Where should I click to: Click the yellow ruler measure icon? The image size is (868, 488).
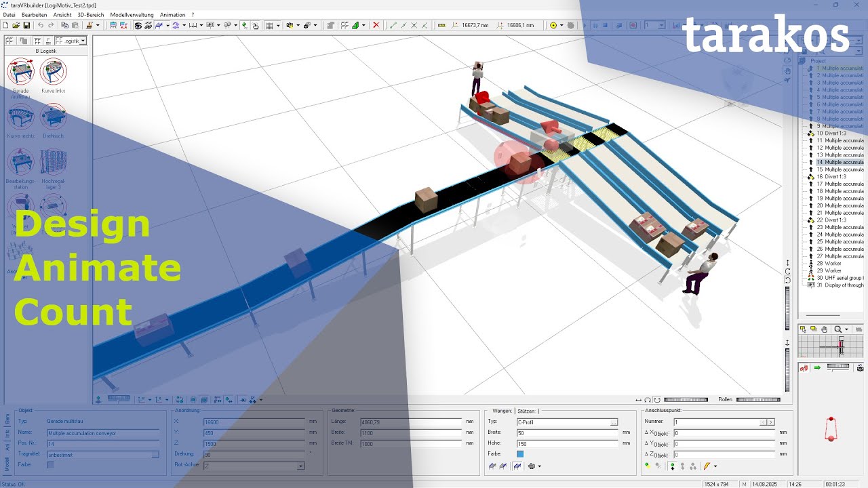click(441, 25)
